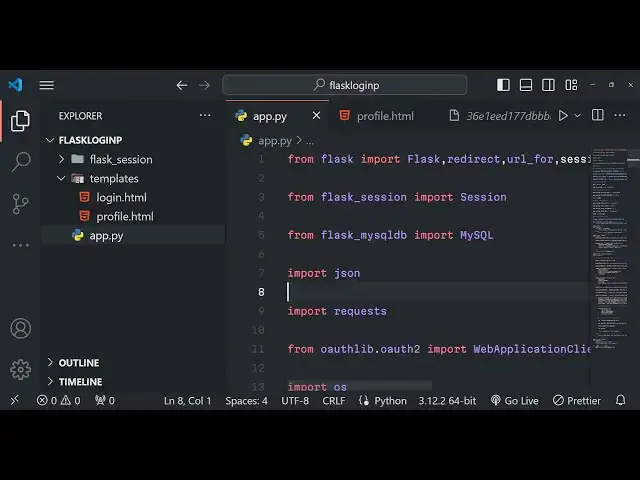Image resolution: width=640 pixels, height=480 pixels.
Task: Select Python interpreter 3.12.2 64-bit
Action: tap(447, 401)
